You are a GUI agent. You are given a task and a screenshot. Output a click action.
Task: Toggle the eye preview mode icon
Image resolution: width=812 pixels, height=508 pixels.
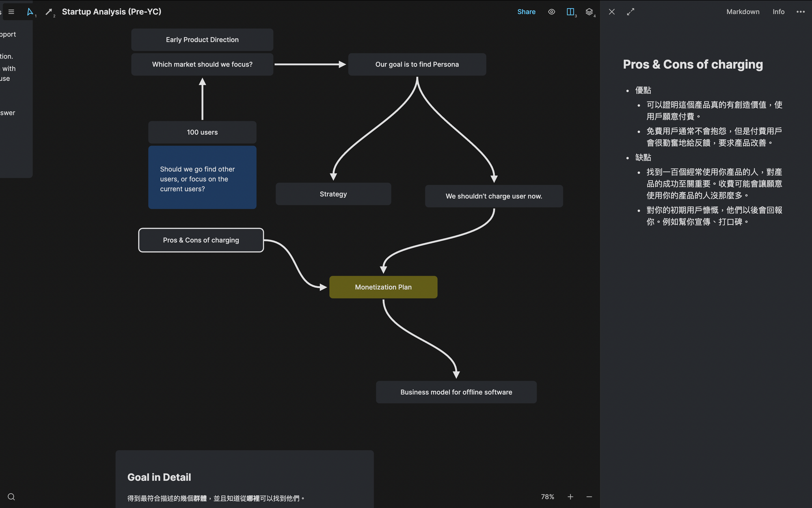pyautogui.click(x=551, y=12)
